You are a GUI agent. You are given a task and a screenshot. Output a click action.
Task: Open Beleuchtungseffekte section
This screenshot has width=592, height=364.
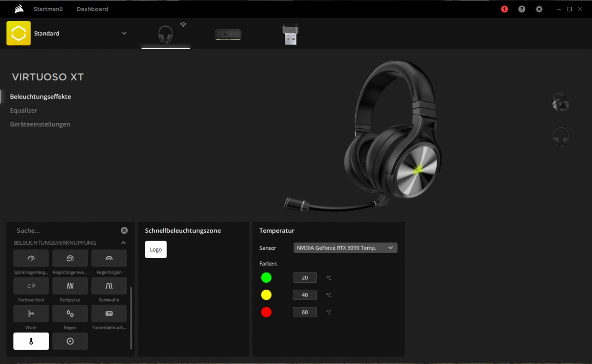pos(41,97)
